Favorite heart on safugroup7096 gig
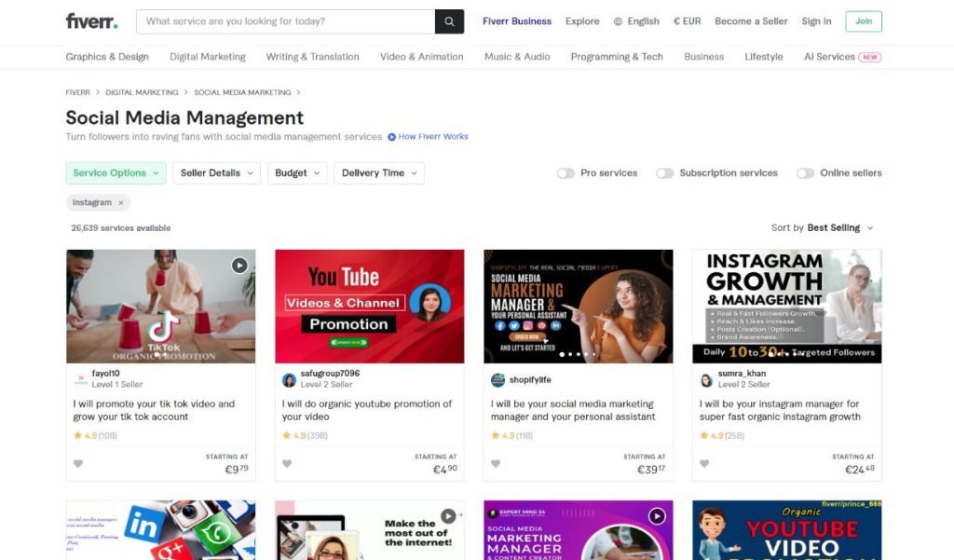The width and height of the screenshot is (954, 560). (287, 464)
